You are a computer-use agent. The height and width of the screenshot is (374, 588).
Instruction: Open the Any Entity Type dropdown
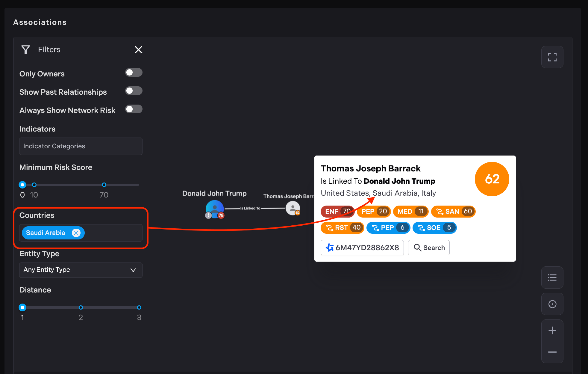pyautogui.click(x=81, y=270)
